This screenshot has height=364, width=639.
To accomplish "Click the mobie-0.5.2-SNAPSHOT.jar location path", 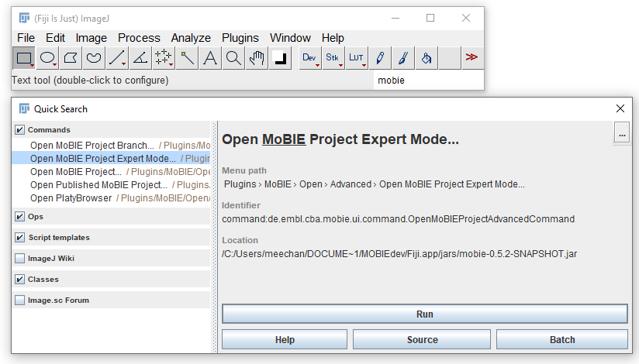I will click(x=399, y=254).
